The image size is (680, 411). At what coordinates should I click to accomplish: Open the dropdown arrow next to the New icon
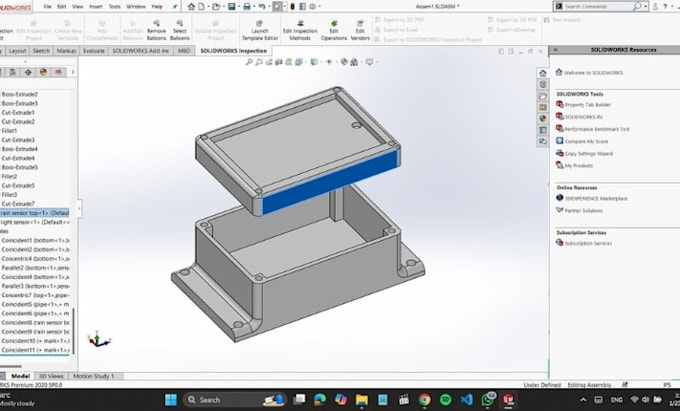[208, 7]
